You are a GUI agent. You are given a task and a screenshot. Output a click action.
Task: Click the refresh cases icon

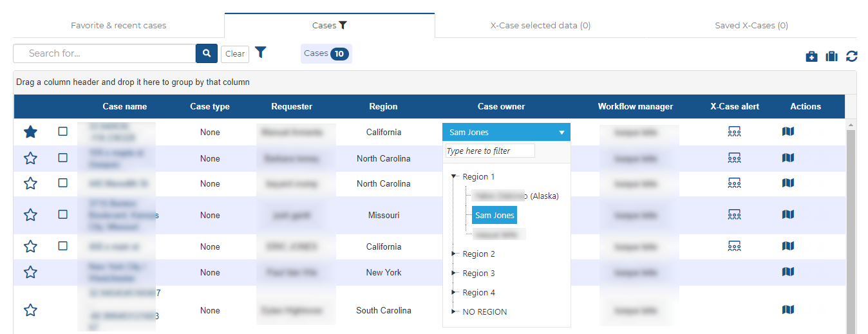click(852, 57)
